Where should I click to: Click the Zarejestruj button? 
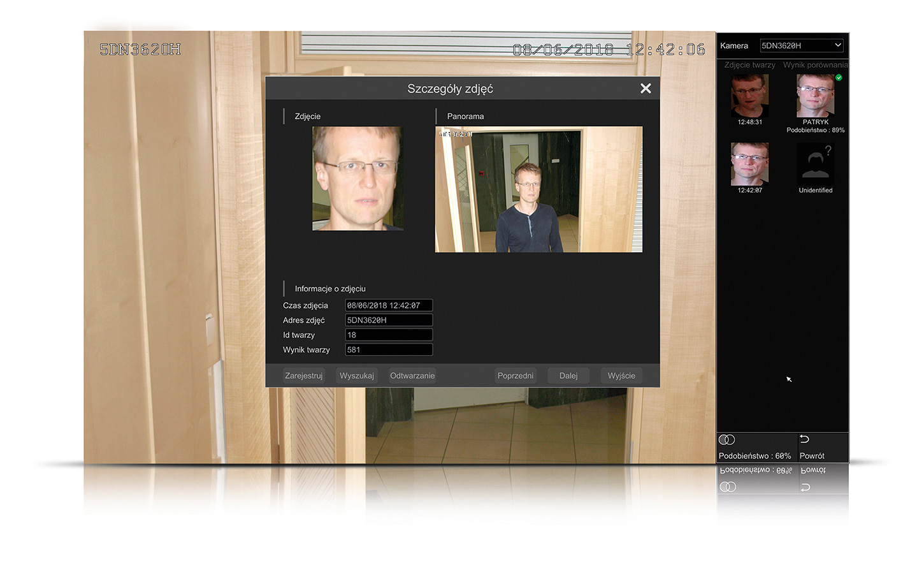(304, 376)
